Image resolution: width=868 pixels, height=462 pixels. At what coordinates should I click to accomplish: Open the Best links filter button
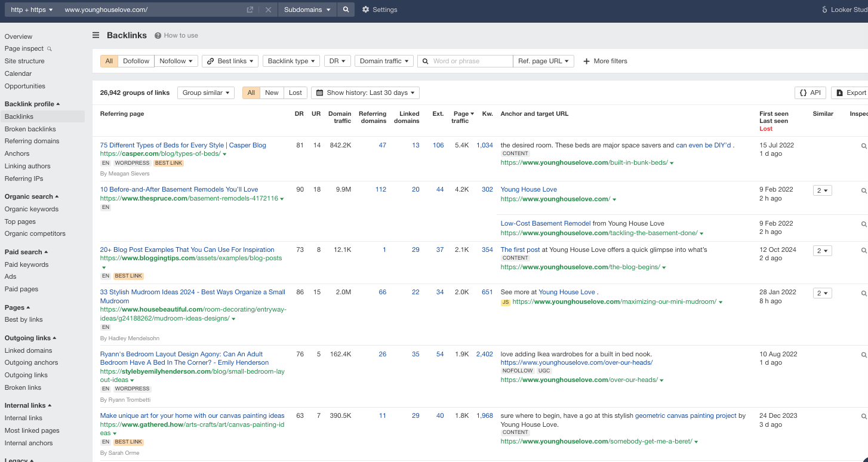230,61
